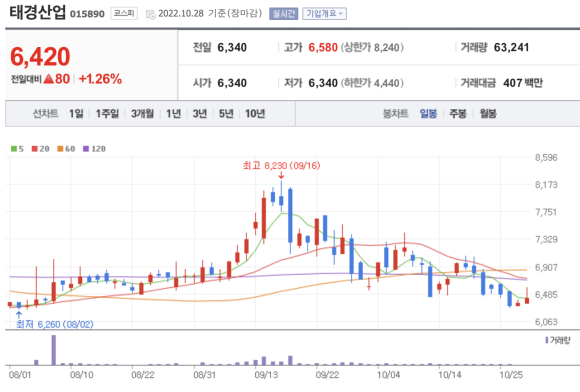The width and height of the screenshot is (580, 392).
Task: Select the 10년 line chart tab
Action: [x=255, y=114]
